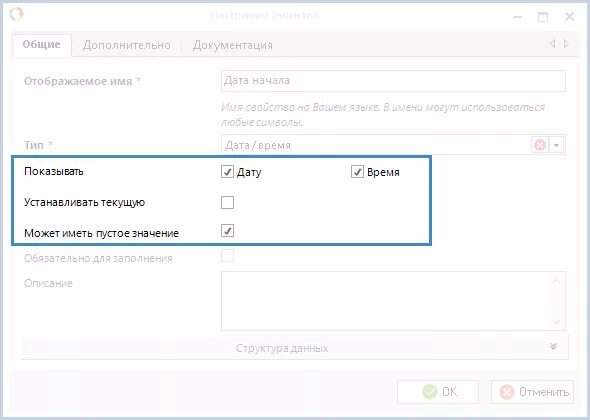Open the Документация tab
The height and width of the screenshot is (420, 590).
click(x=232, y=46)
